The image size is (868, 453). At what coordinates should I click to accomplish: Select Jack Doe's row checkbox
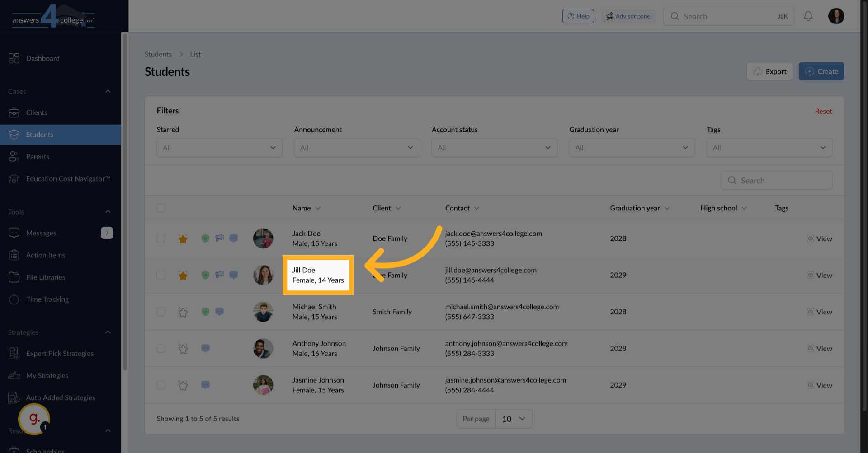click(x=160, y=238)
